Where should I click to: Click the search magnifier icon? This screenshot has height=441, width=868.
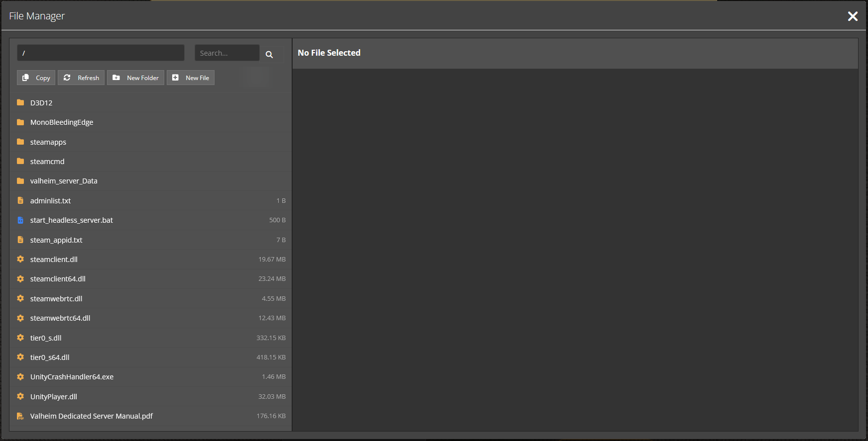tap(269, 54)
